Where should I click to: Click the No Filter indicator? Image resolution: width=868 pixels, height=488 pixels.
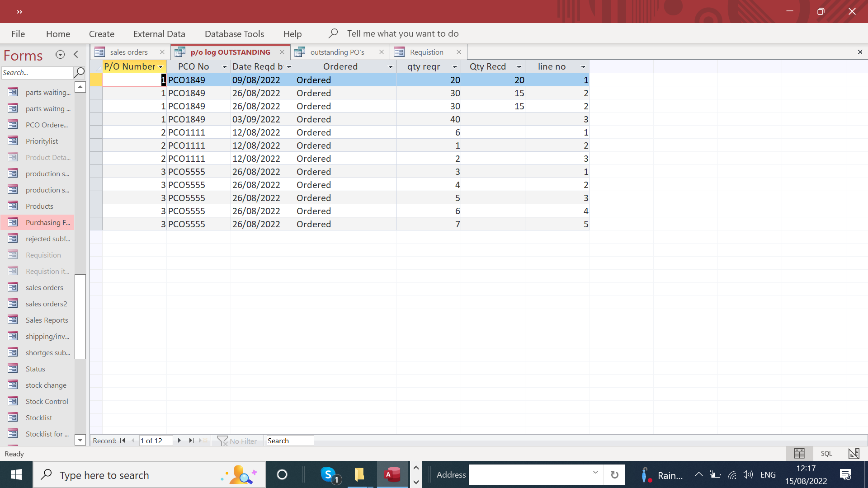pos(237,441)
